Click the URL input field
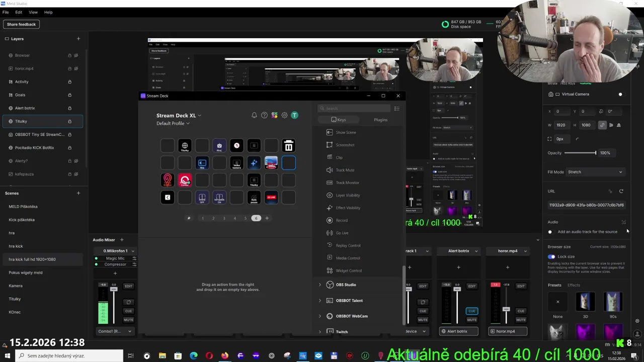Image resolution: width=644 pixels, height=362 pixels. click(587, 205)
